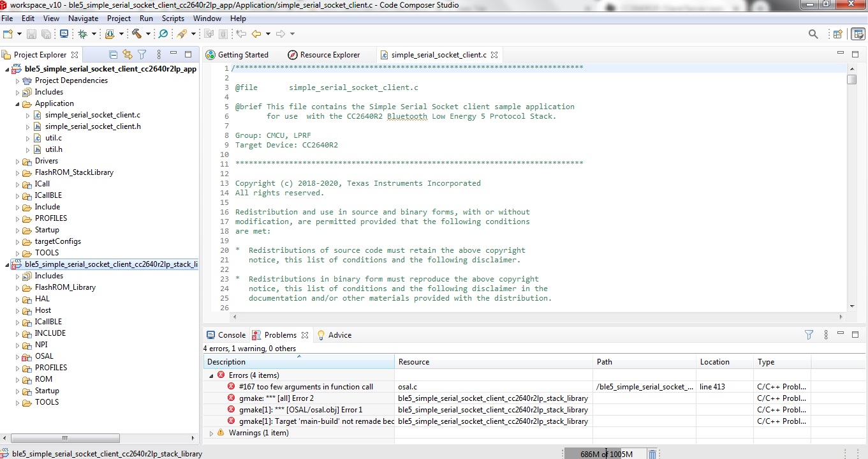Switch to the Getting Started tab
Image resolution: width=868 pixels, height=459 pixels.
(x=237, y=55)
